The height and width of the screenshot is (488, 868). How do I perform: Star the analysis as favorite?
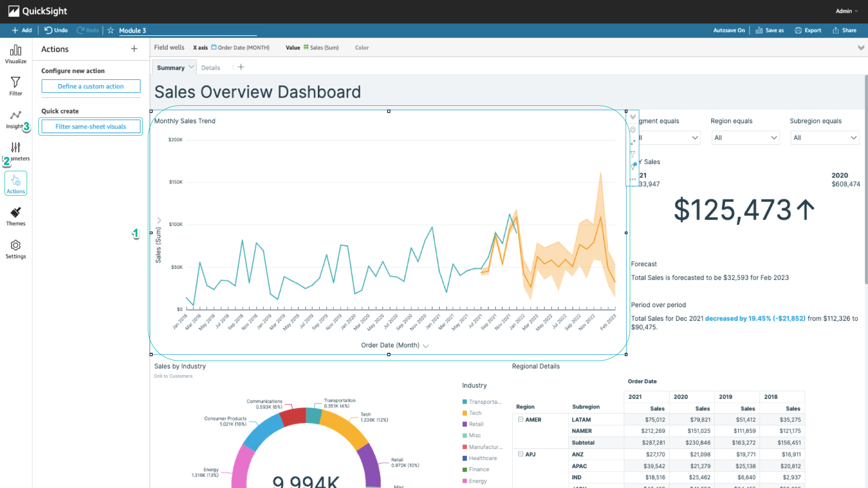(111, 30)
